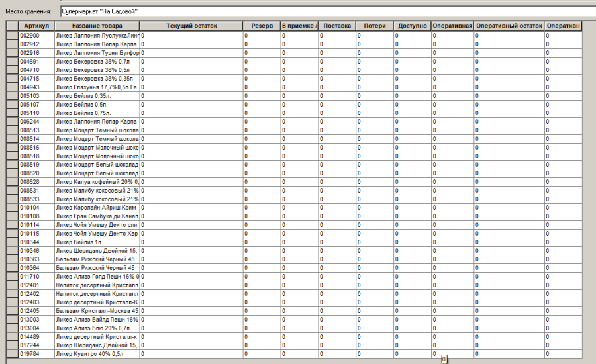The height and width of the screenshot is (364, 596).
Task: Select article cell 012401
Action: point(36,285)
